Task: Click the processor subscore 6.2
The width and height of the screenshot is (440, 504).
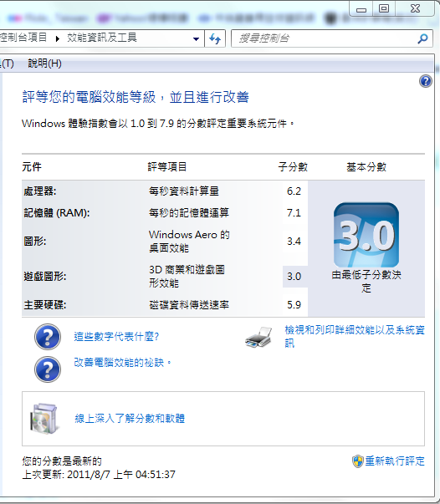Action: click(x=294, y=191)
